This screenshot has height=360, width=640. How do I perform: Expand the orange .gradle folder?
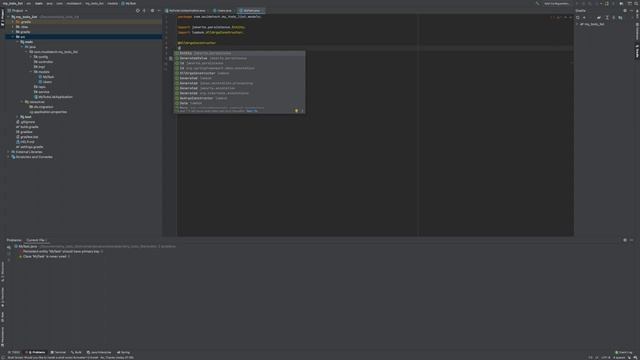(x=13, y=22)
